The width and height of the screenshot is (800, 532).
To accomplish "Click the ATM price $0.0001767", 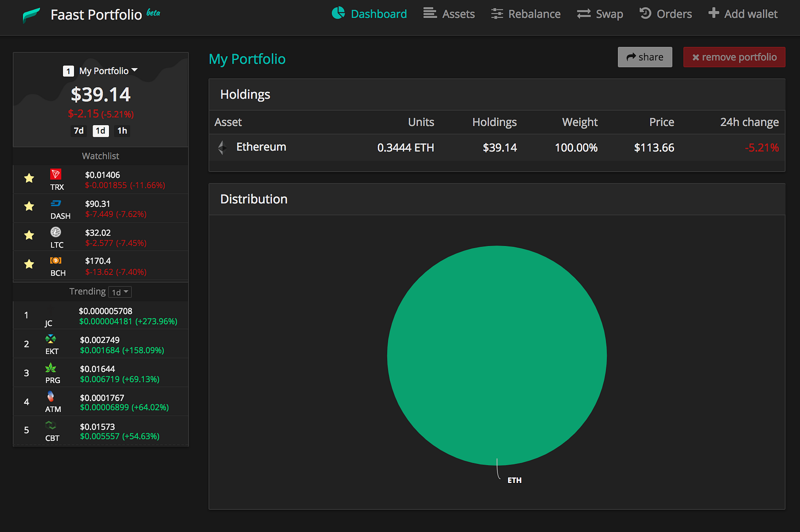I will tap(102, 398).
